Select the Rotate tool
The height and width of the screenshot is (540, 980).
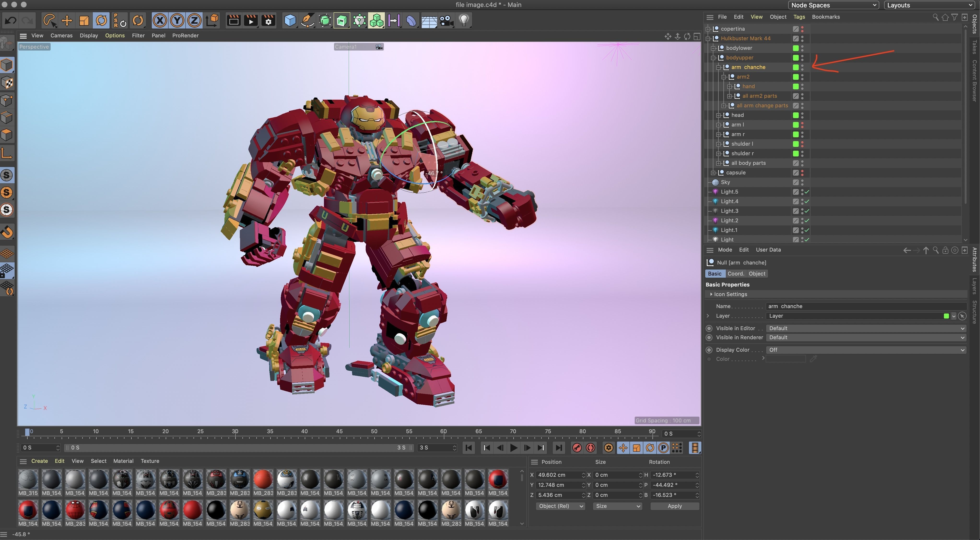pyautogui.click(x=101, y=20)
